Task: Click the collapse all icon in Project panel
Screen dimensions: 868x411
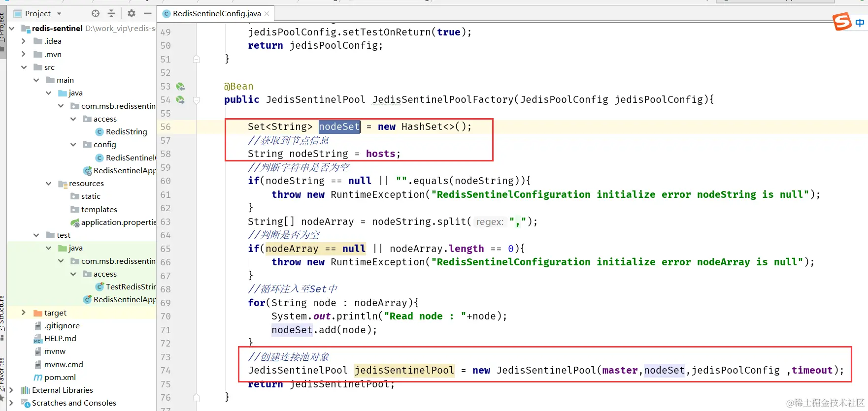Action: pos(111,13)
